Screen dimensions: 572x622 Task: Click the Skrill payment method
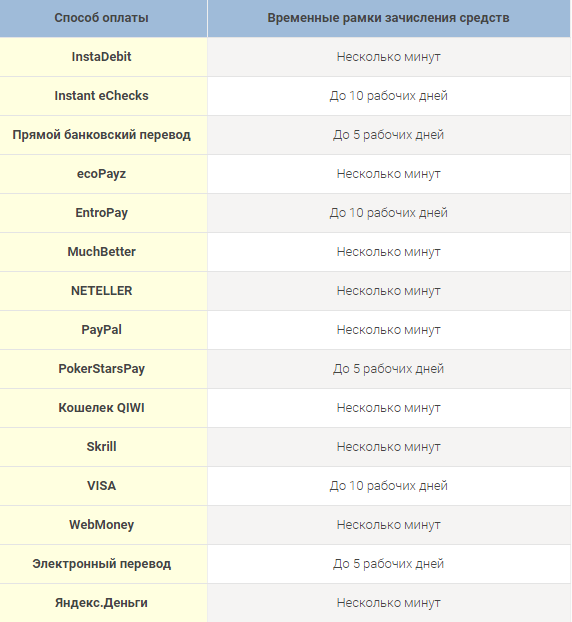101,447
